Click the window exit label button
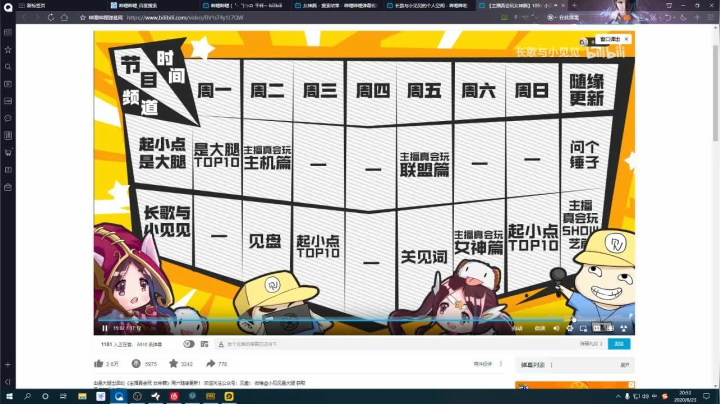The height and width of the screenshot is (404, 720). coord(610,39)
